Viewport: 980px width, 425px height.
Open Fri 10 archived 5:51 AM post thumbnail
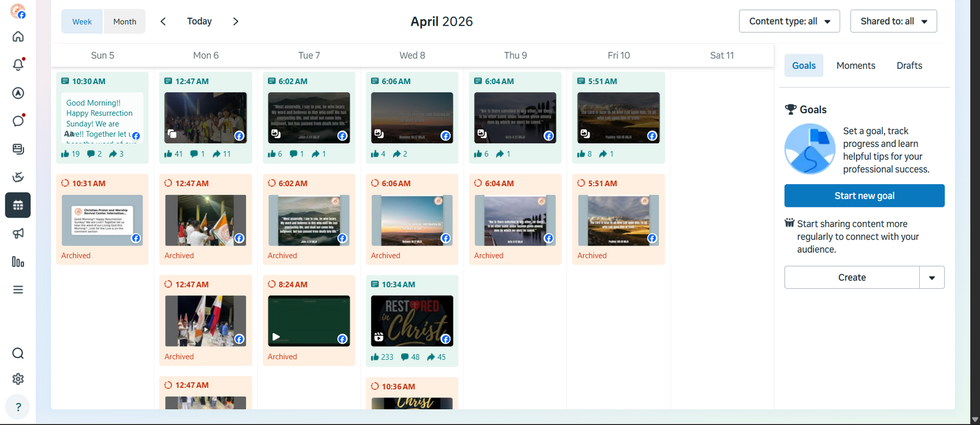point(618,220)
